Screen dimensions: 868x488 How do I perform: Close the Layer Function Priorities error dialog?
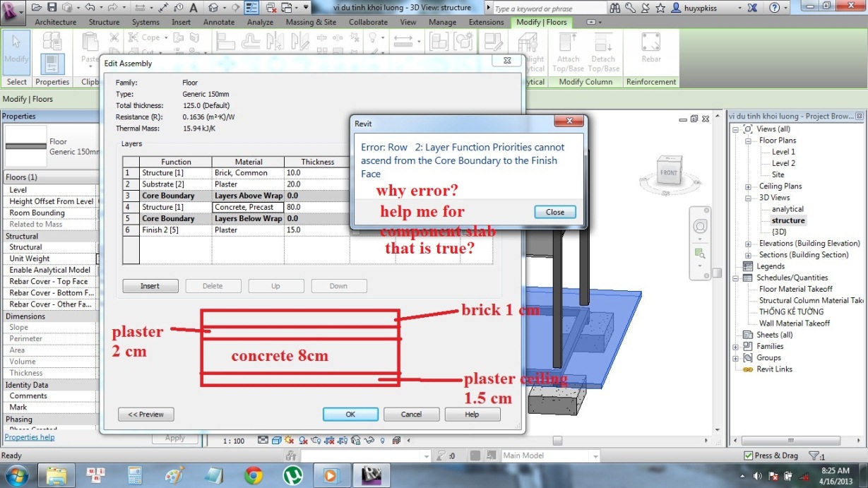[555, 212]
